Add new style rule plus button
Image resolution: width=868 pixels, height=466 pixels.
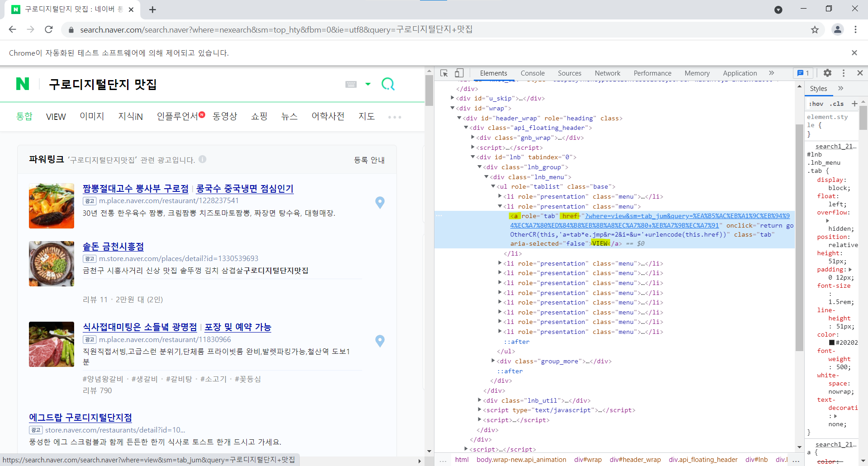854,104
